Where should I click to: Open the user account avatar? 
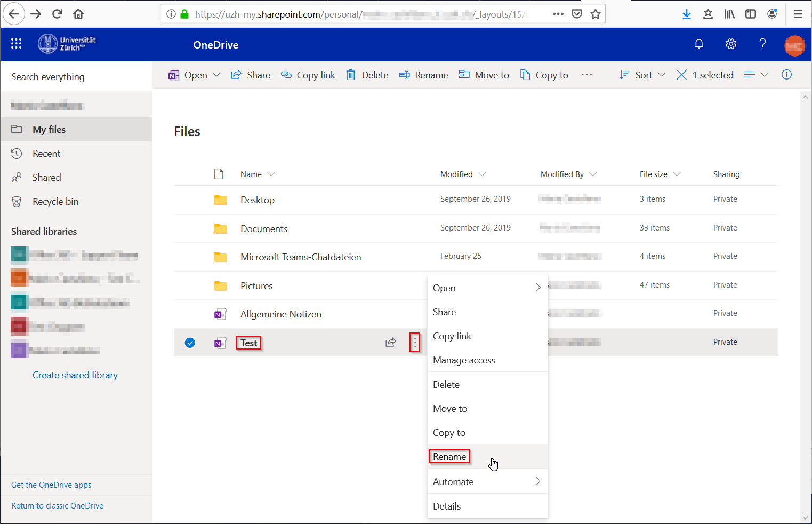pos(794,45)
